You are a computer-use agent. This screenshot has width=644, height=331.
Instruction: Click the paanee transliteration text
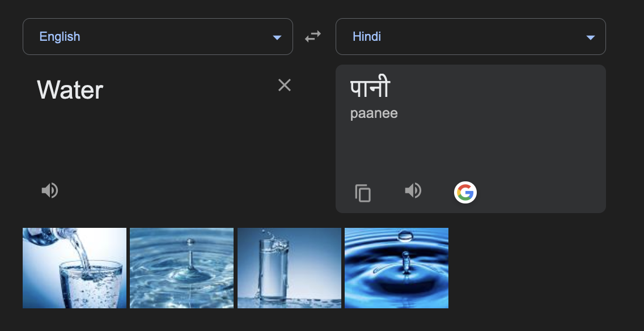tap(374, 113)
